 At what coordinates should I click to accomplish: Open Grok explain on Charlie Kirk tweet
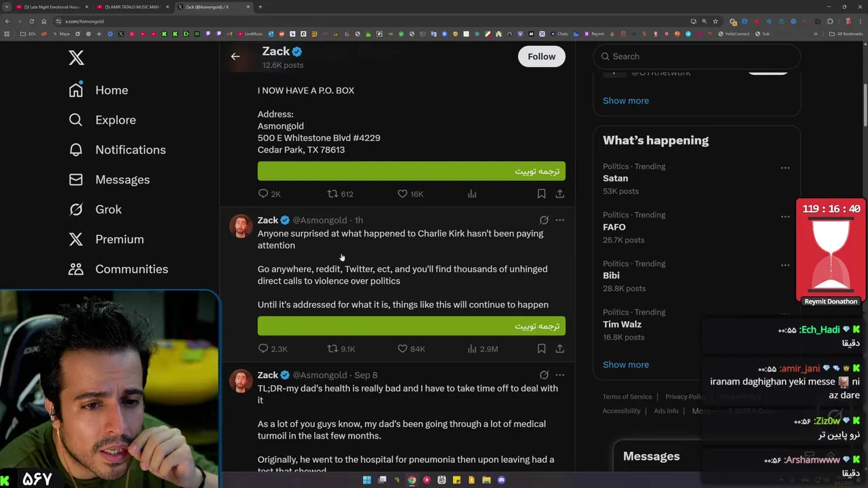coord(544,220)
